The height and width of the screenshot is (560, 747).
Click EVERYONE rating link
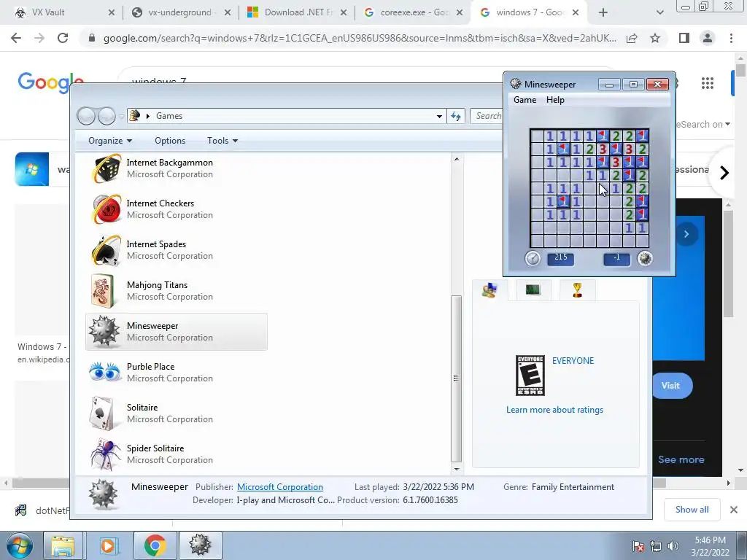(x=573, y=360)
